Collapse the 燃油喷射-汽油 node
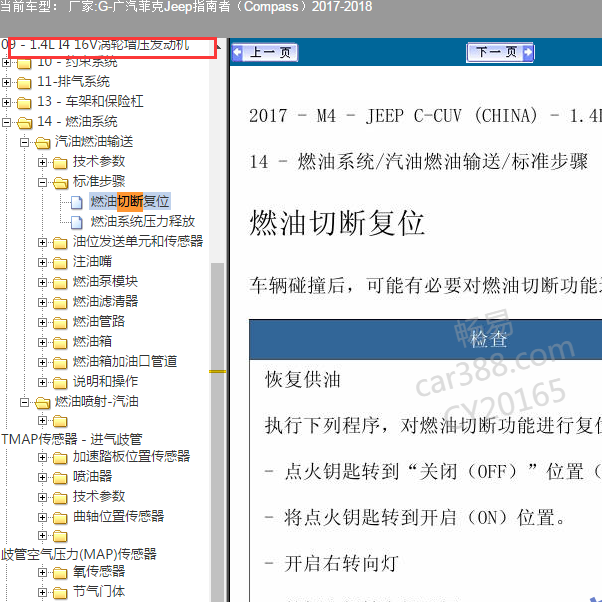The width and height of the screenshot is (602, 602). 24,402
